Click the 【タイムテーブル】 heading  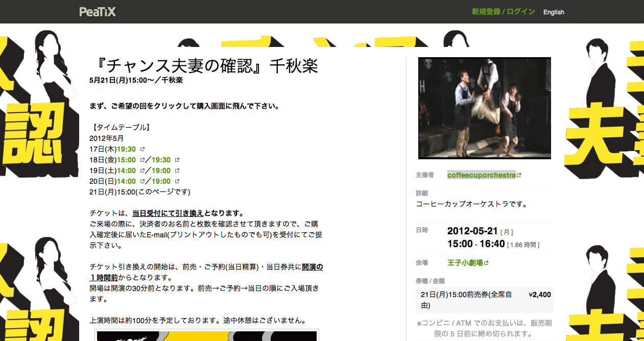(121, 128)
